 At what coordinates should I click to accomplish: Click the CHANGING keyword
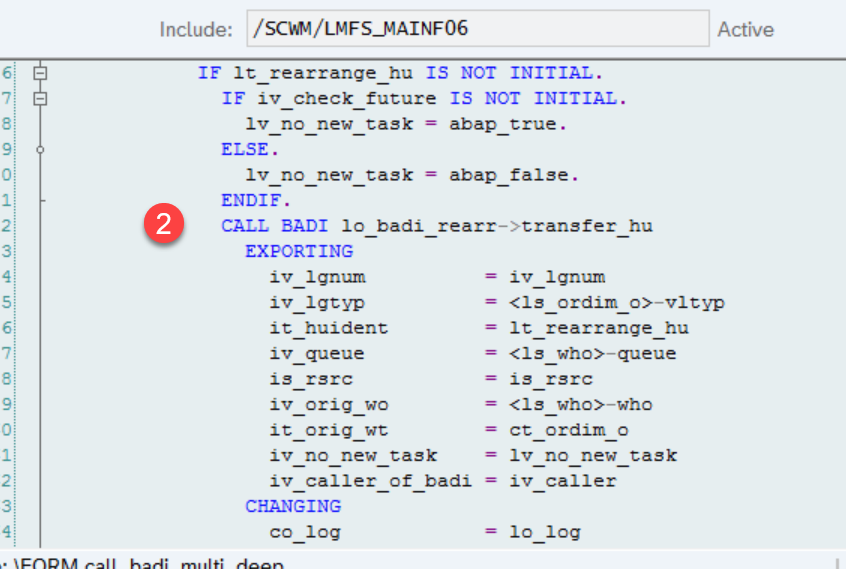click(x=293, y=506)
